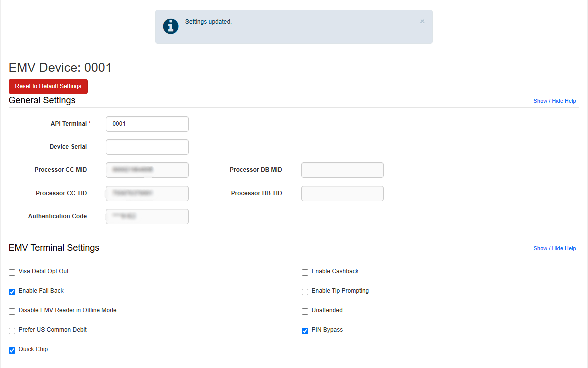Viewport: 588px width, 368px height.
Task: Click Reset to Default Settings button
Action: click(48, 86)
